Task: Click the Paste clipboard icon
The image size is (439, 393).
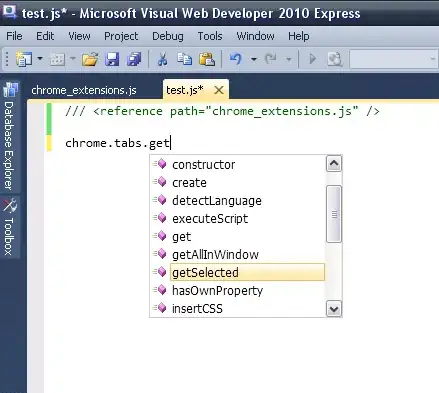Action: coord(207,59)
